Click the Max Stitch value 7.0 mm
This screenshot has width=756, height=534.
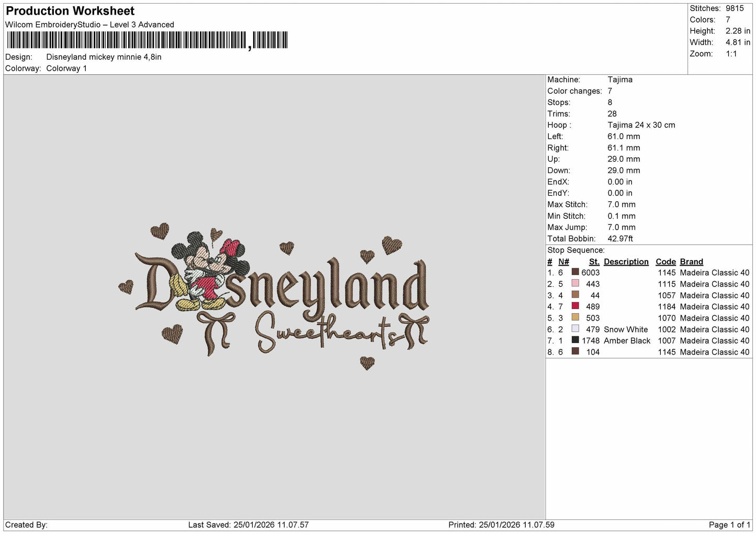click(x=622, y=204)
